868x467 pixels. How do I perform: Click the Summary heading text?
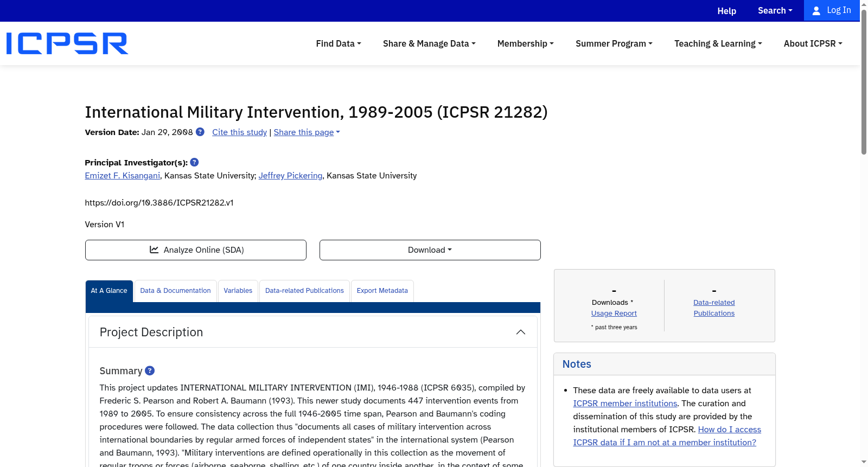tap(121, 371)
